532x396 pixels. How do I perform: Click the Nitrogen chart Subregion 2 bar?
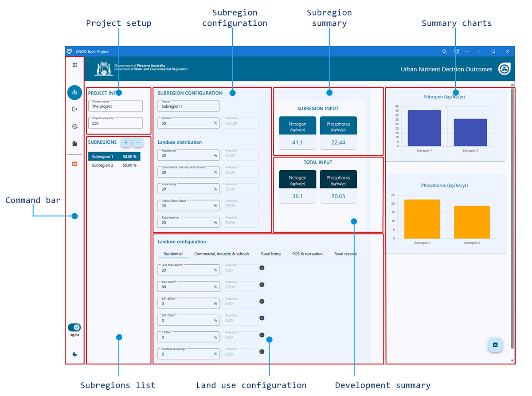click(x=470, y=133)
